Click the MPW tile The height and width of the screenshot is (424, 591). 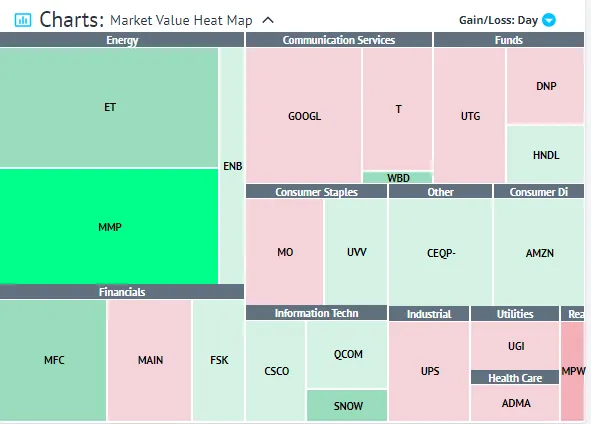573,371
